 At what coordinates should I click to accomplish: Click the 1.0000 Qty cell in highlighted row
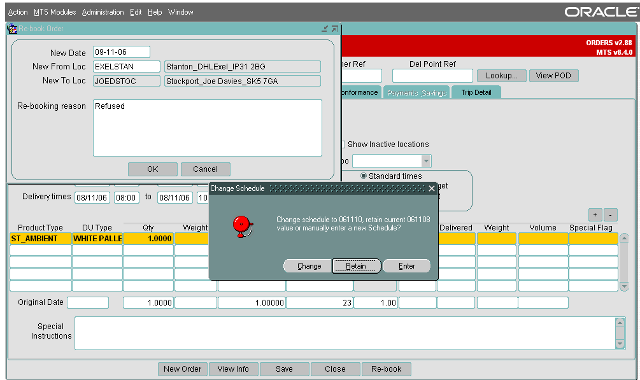click(x=149, y=238)
